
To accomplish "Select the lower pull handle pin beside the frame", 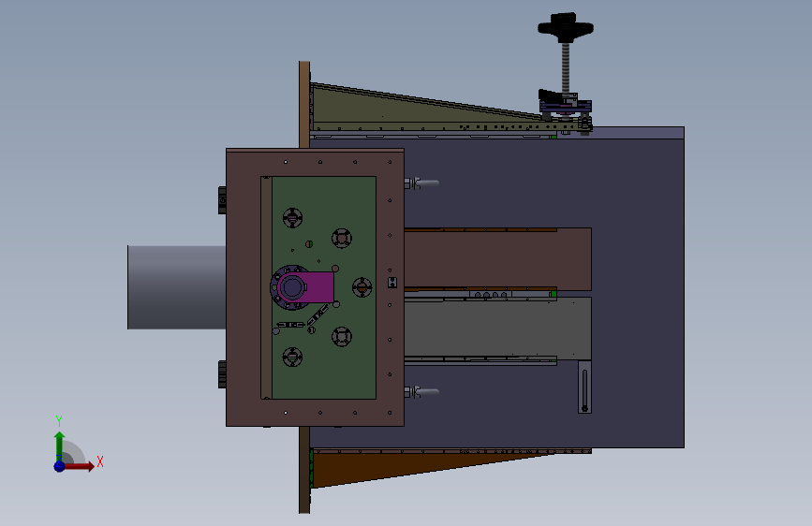I will (421, 392).
